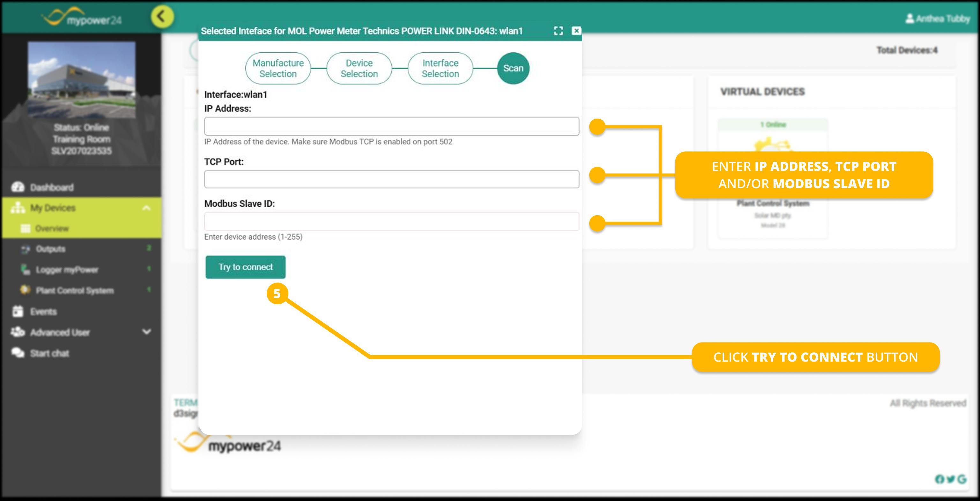Click the fullscreen expand icon in dialog header
Image resolution: width=980 pixels, height=501 pixels.
(558, 31)
